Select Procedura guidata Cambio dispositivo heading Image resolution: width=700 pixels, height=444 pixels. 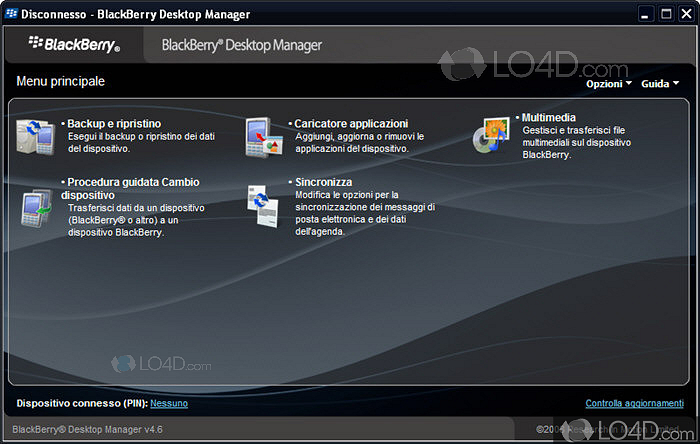tap(130, 188)
